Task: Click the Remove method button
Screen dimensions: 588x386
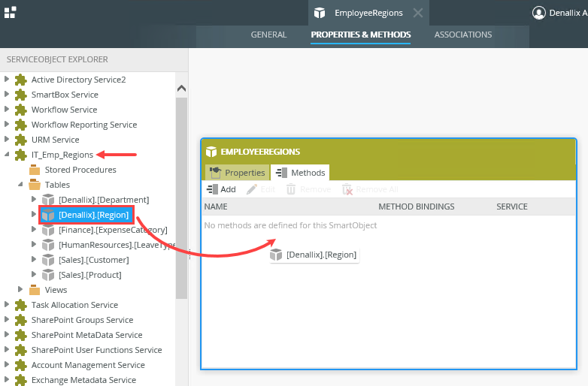Action: [x=308, y=189]
